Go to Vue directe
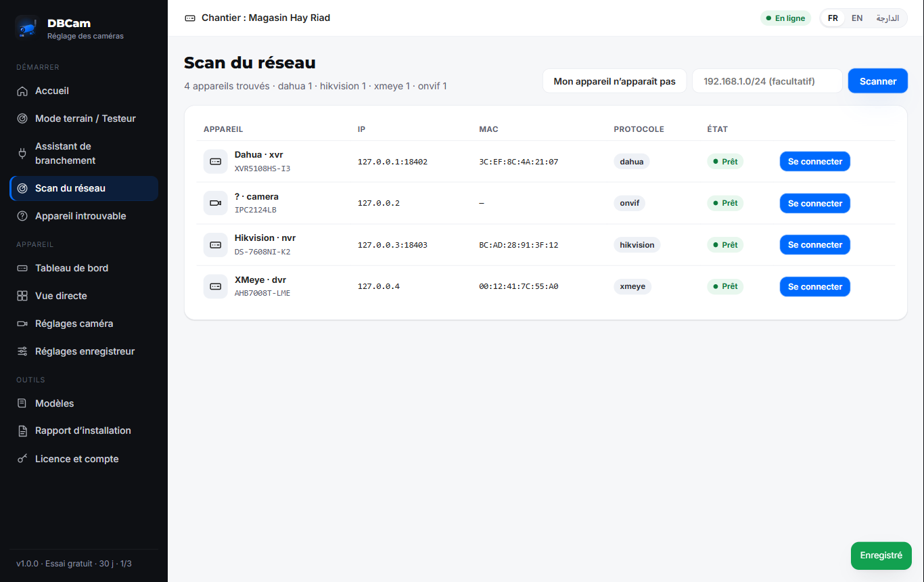The image size is (924, 582). point(84,296)
